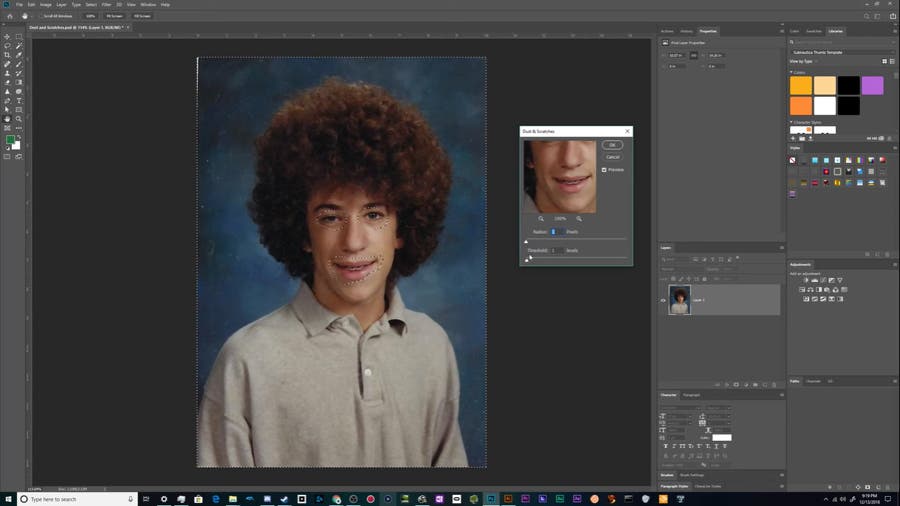
Task: Click the Home icon in options bar
Action: click(x=10, y=16)
